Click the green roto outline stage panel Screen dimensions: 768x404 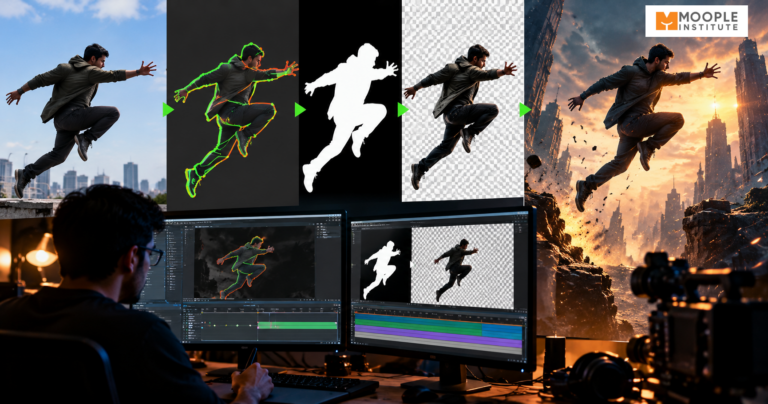tap(233, 103)
